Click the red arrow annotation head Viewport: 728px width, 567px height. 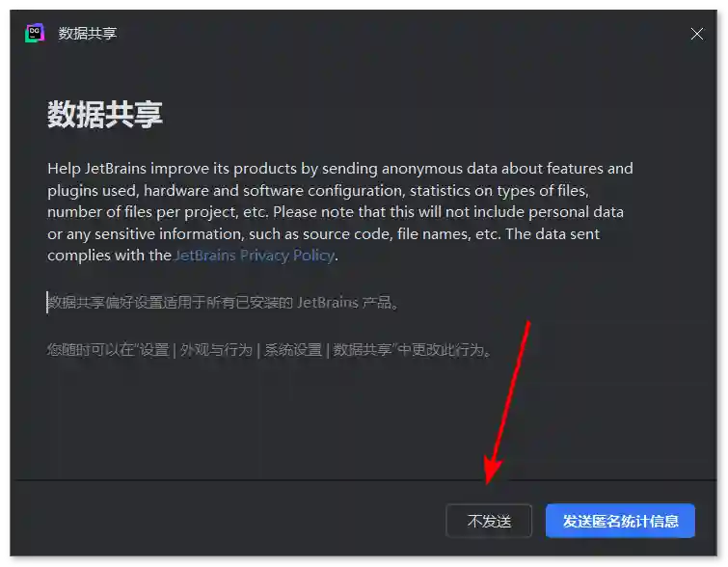492,476
